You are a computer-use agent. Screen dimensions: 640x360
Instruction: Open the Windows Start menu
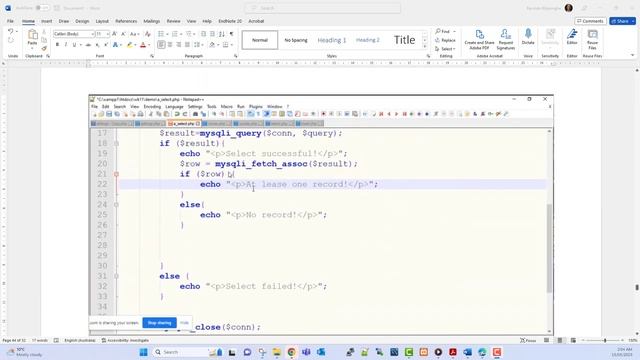143,352
